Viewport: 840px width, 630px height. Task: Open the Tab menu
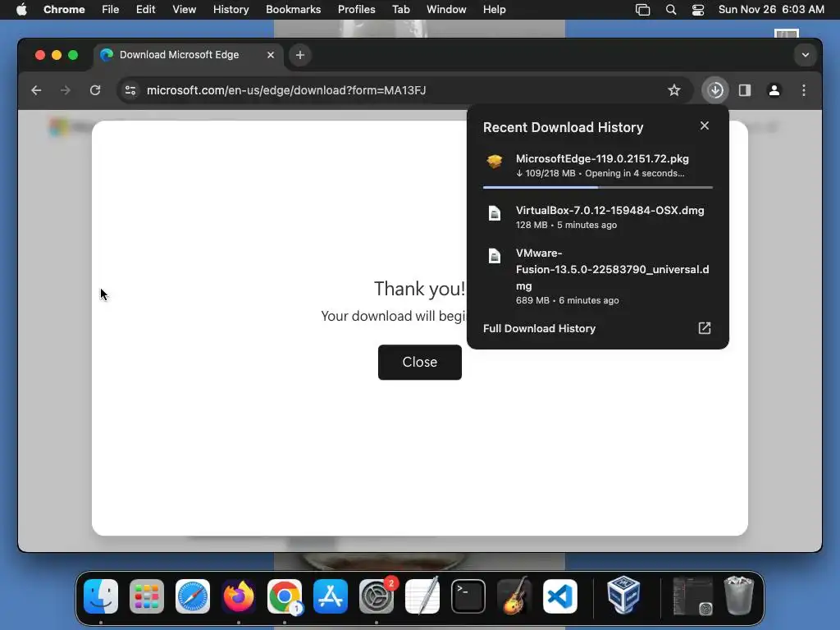tap(400, 10)
